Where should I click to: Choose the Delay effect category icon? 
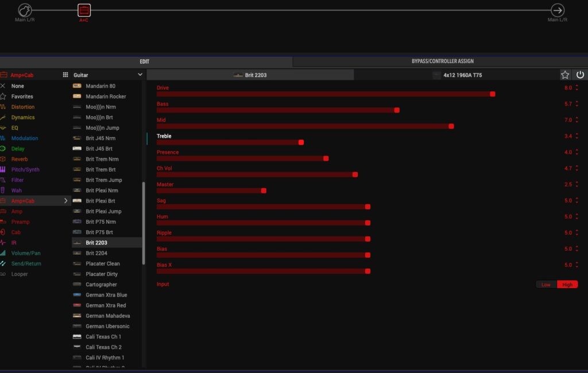3,149
